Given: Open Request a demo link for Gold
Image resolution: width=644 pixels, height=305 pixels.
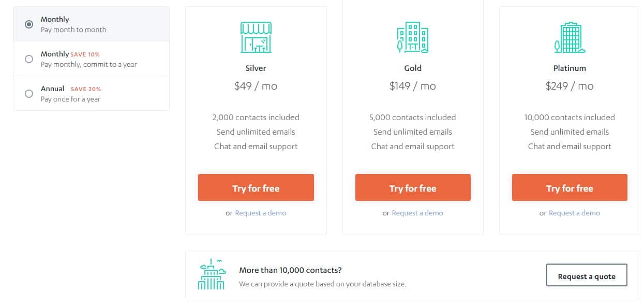Looking at the screenshot, I should click(x=417, y=213).
